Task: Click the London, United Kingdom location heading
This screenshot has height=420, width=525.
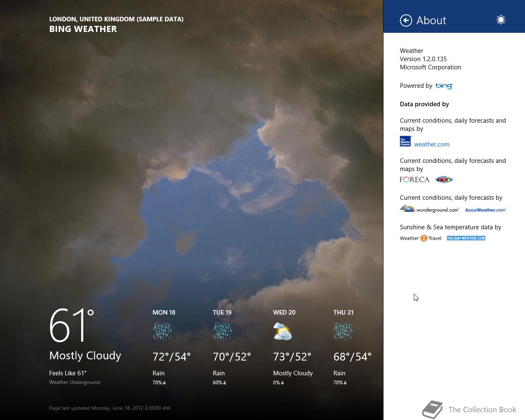Action: pos(116,19)
